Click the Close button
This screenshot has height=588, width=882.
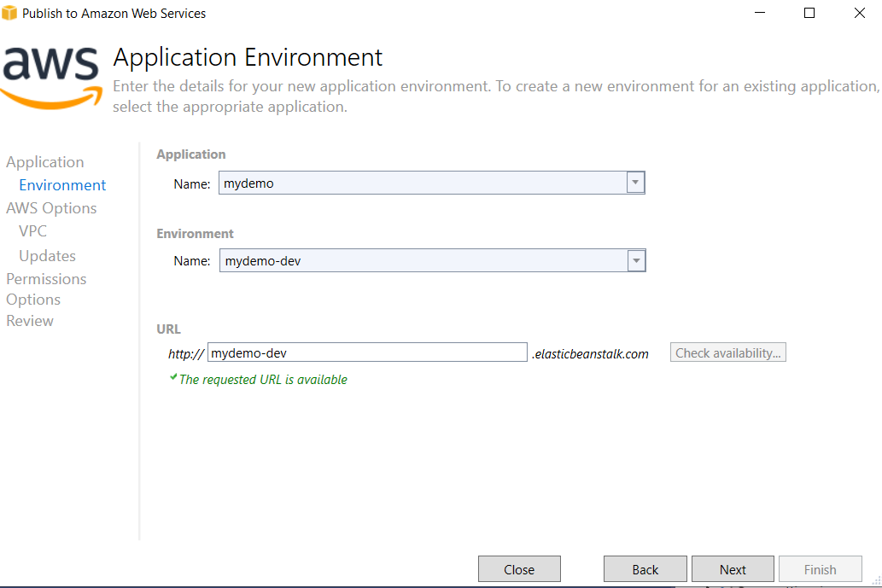pos(519,569)
